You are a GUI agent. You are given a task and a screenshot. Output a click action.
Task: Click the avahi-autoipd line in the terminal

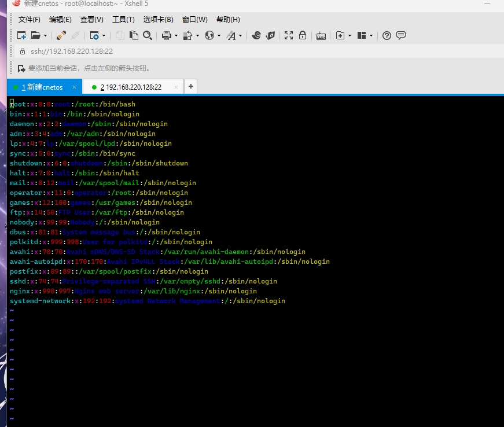(170, 262)
